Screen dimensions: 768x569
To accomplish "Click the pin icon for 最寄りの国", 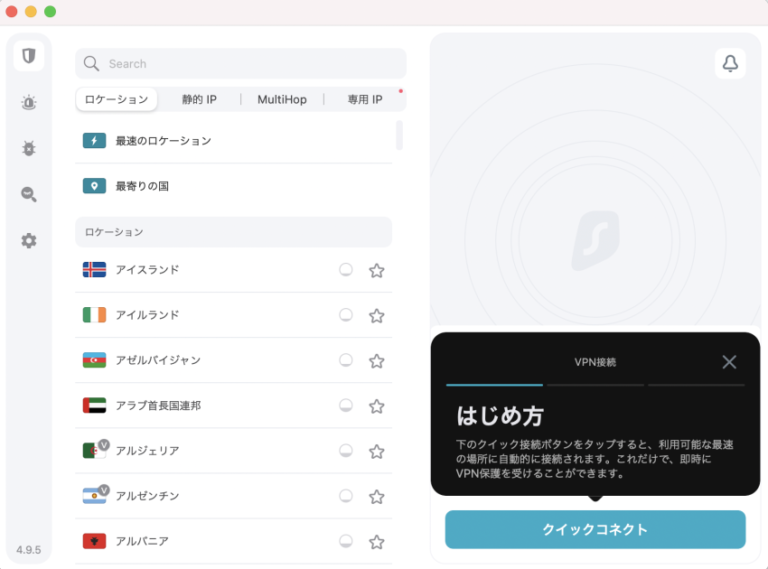I will tap(94, 186).
